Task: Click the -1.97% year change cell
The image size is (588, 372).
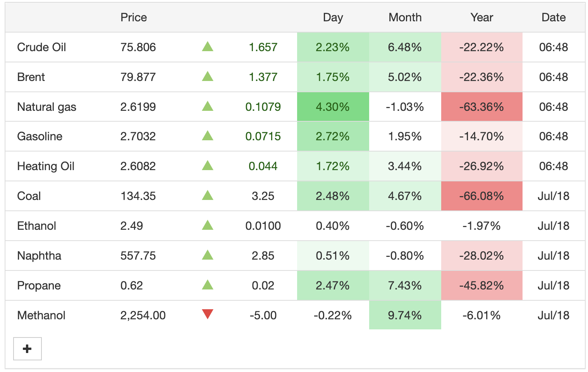Action: (x=481, y=226)
